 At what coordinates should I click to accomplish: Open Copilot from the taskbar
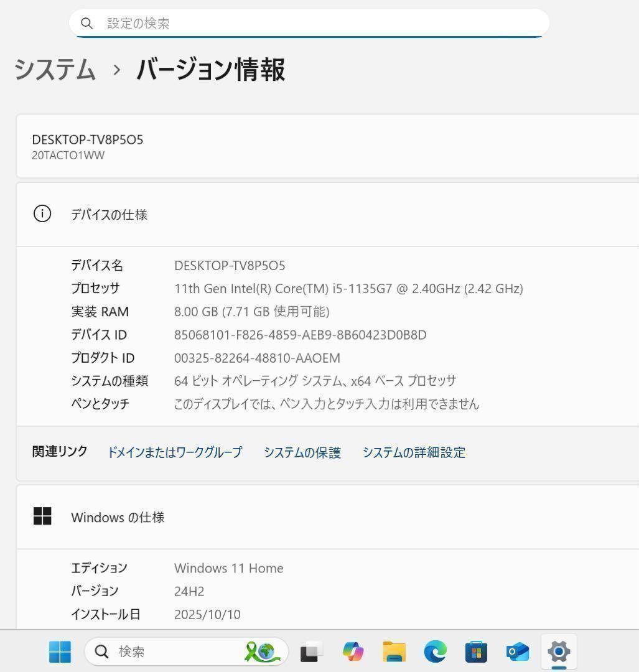click(352, 651)
